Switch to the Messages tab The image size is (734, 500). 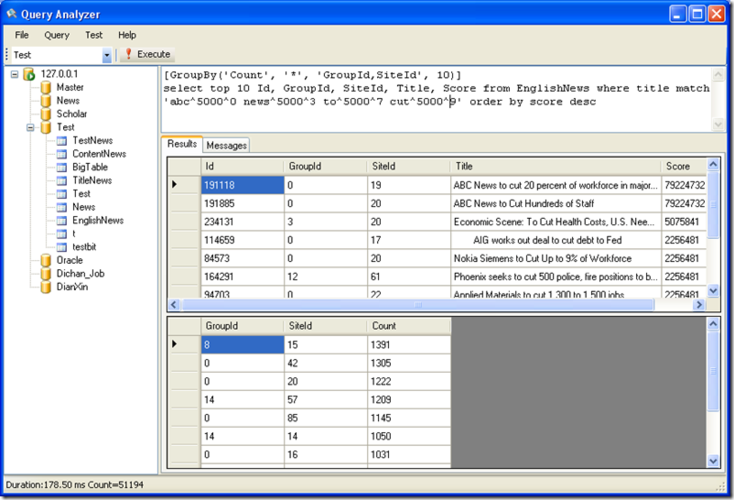click(226, 146)
